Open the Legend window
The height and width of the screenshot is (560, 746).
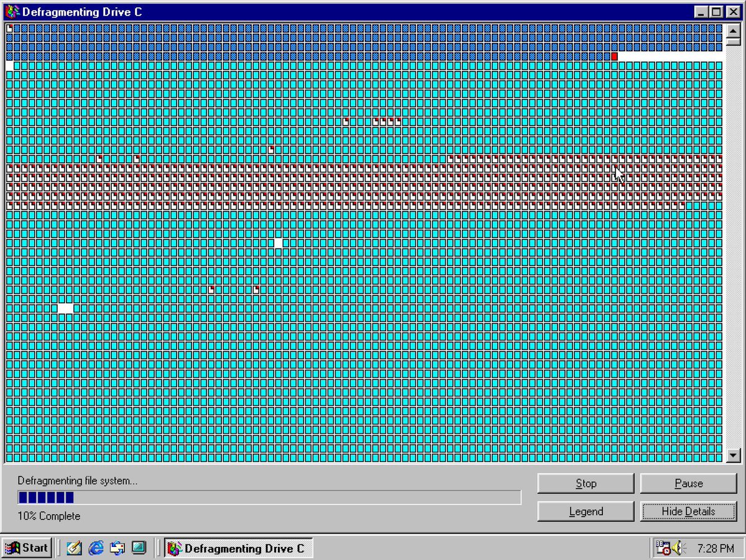click(x=586, y=512)
